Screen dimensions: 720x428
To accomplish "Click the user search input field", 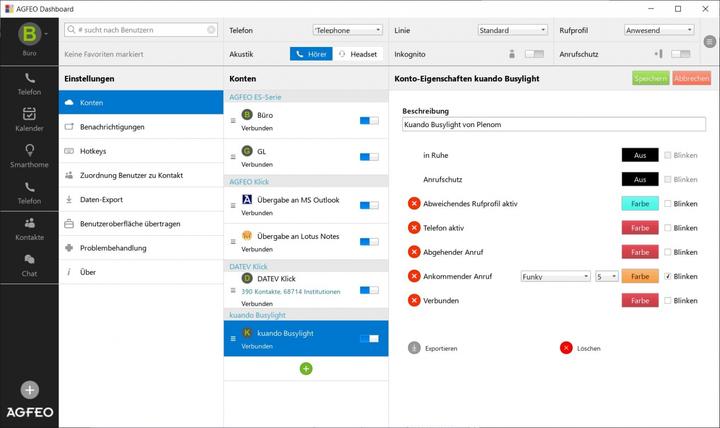I will (x=141, y=30).
